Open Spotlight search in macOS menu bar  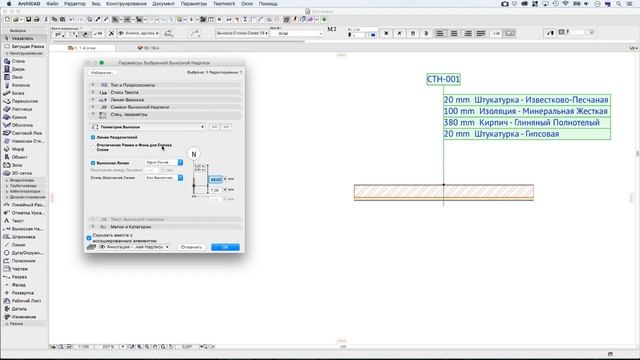[x=619, y=4]
